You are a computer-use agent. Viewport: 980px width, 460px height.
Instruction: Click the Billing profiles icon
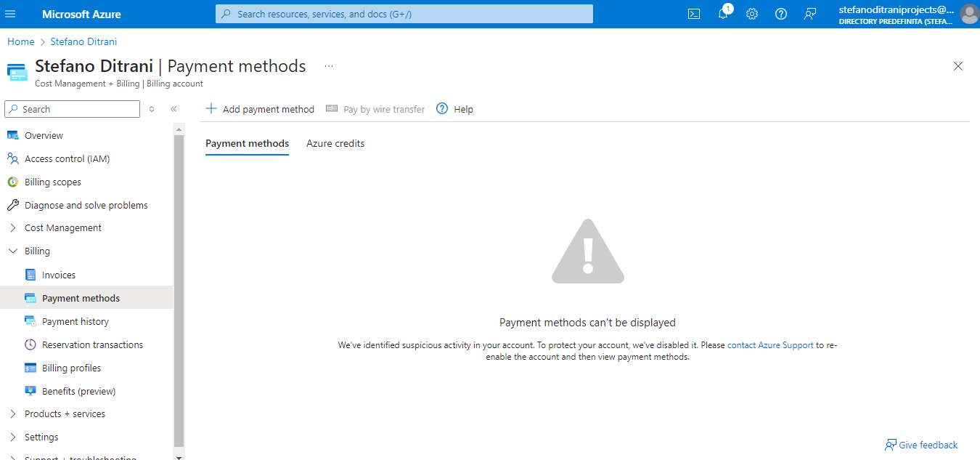point(30,368)
